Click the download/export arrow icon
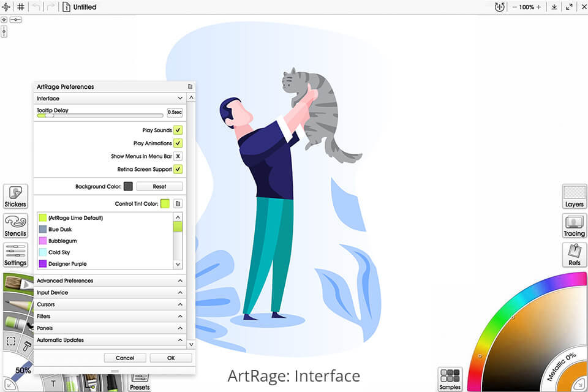 pyautogui.click(x=554, y=7)
